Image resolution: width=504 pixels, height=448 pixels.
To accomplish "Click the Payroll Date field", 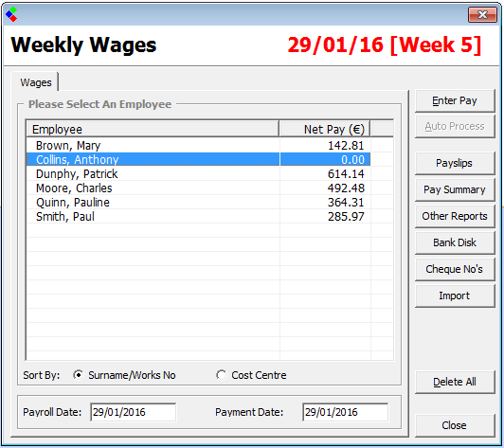I will [x=133, y=412].
